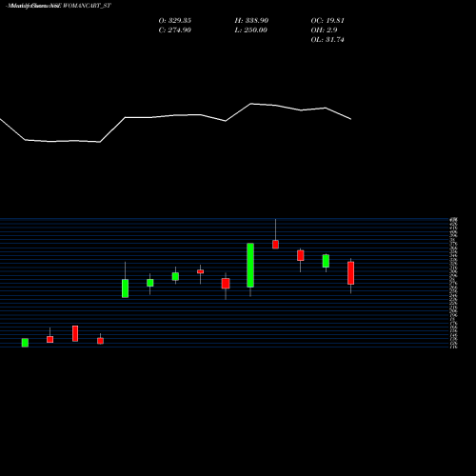Click the WOMANCART_ST symbol title text
The image size is (476, 476).
pos(87,6)
